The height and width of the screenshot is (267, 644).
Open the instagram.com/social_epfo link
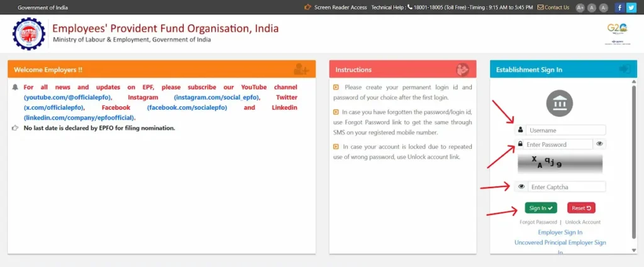coord(218,98)
